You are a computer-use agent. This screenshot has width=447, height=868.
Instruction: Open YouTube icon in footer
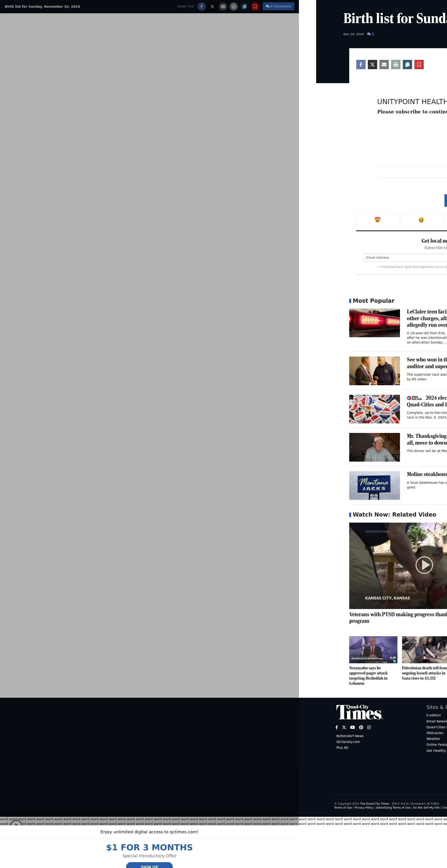(x=352, y=727)
